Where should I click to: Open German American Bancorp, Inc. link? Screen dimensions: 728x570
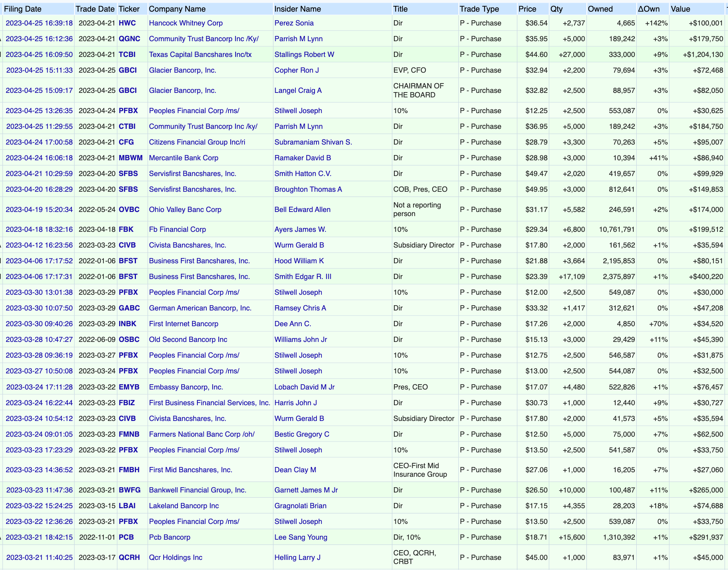pos(200,308)
